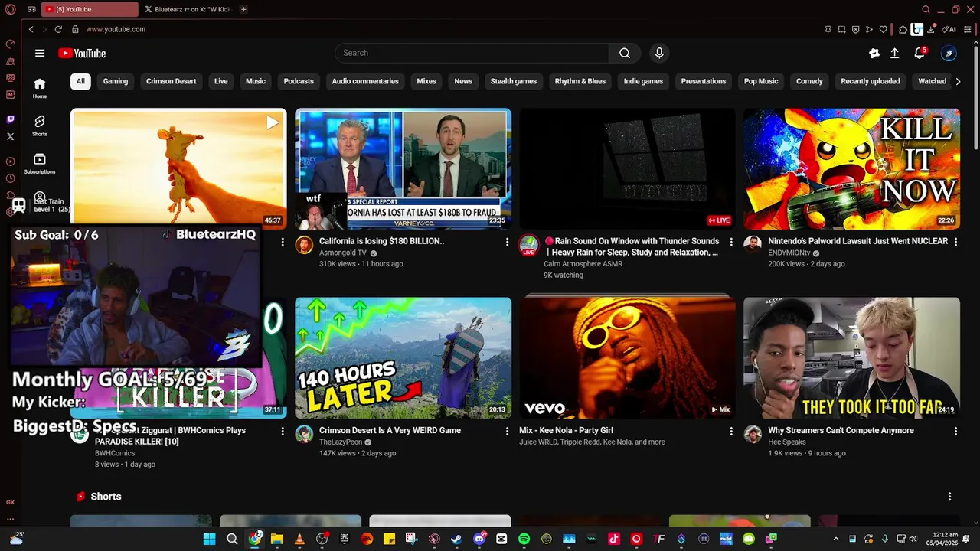
Task: Select the All category chip
Action: [80, 81]
